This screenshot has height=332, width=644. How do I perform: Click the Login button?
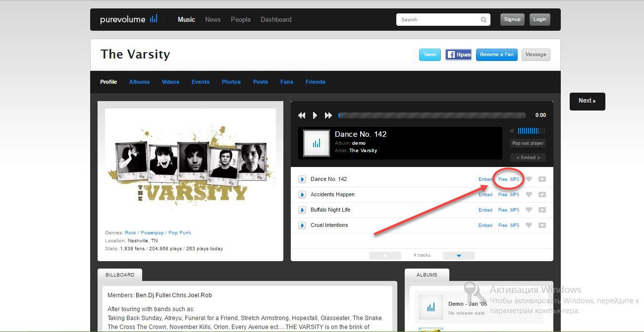pyautogui.click(x=539, y=19)
